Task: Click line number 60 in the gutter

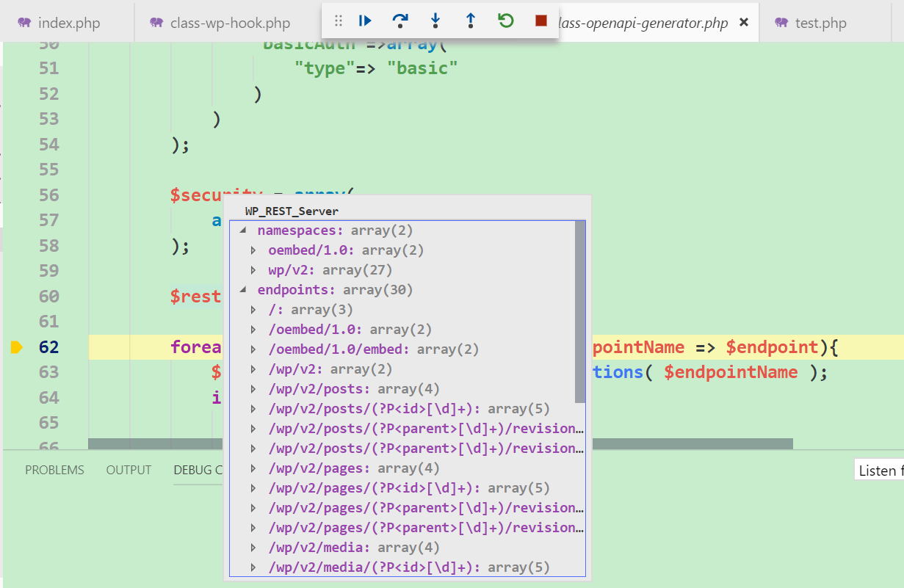Action: click(x=48, y=297)
